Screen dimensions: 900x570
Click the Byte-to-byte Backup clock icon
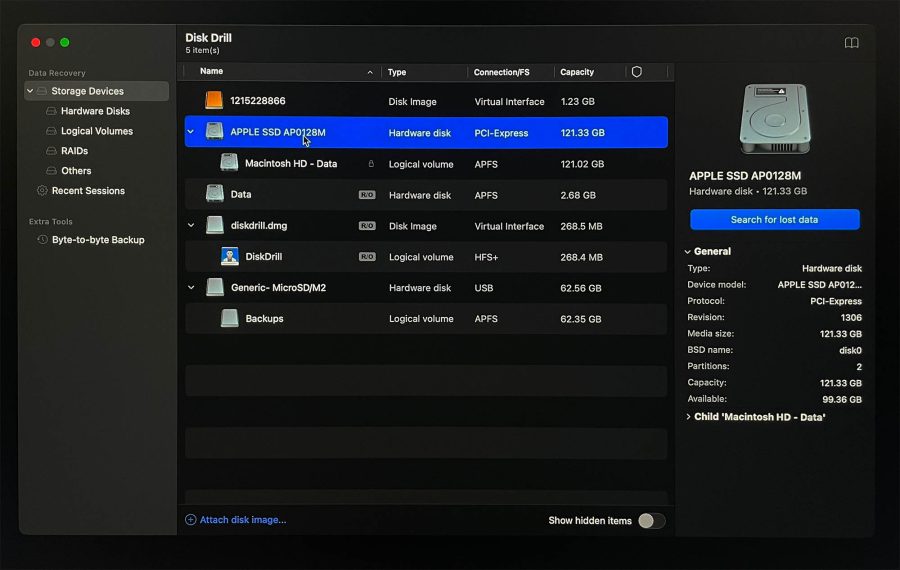click(x=42, y=239)
